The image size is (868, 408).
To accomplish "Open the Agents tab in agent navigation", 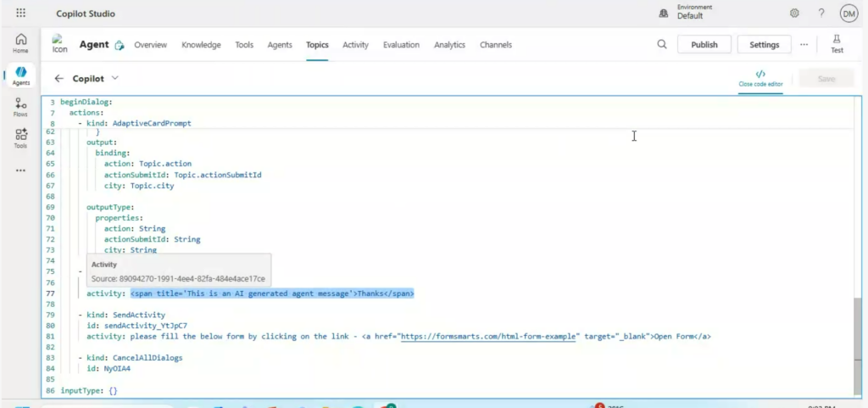I will (x=280, y=45).
